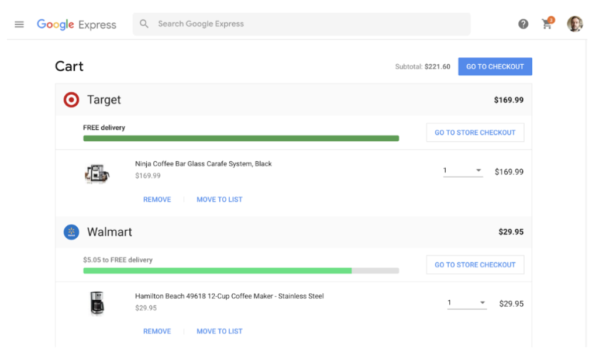Click the search magnifier icon
The height and width of the screenshot is (364, 599).
[x=144, y=23]
